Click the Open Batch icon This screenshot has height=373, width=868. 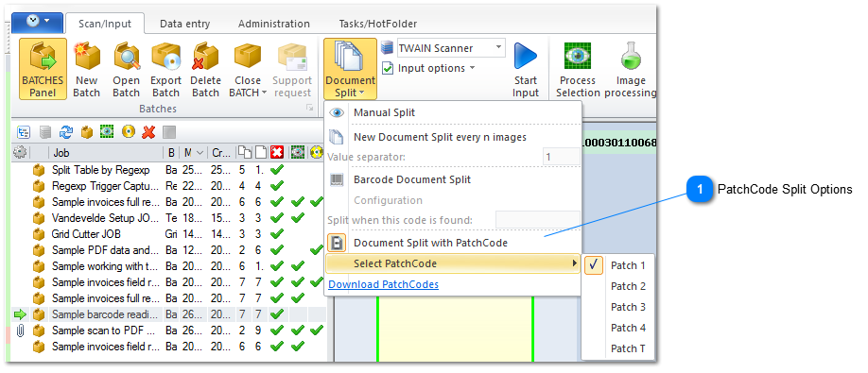coord(126,57)
